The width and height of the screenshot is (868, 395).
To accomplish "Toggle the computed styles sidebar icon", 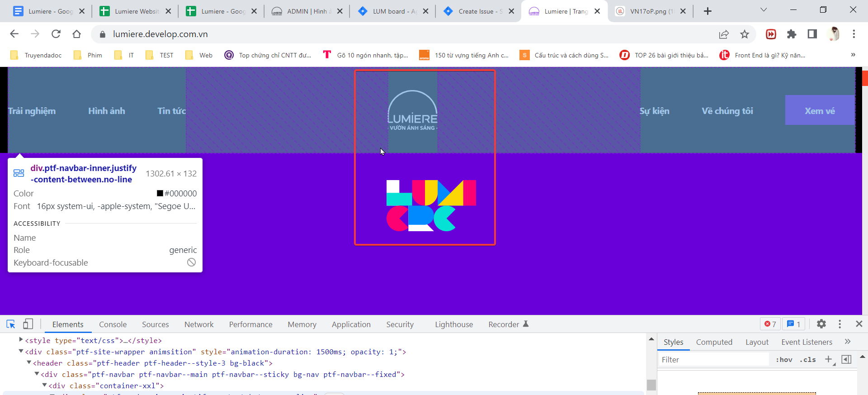I will point(846,359).
